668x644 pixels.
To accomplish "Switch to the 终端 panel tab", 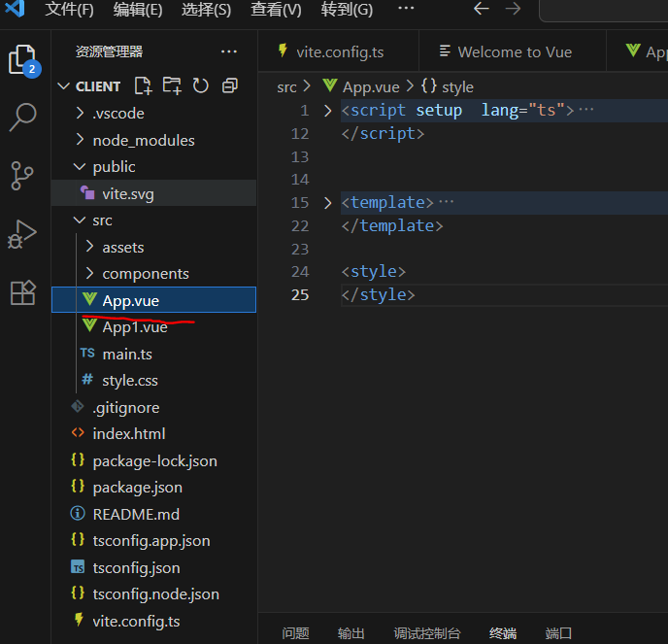I will pos(503,633).
